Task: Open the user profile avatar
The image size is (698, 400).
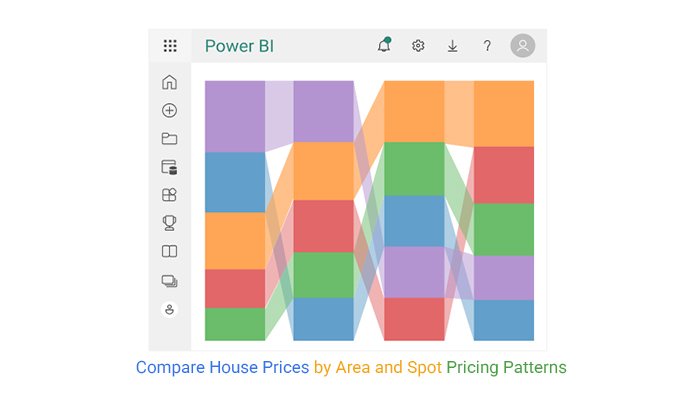Action: pyautogui.click(x=522, y=46)
